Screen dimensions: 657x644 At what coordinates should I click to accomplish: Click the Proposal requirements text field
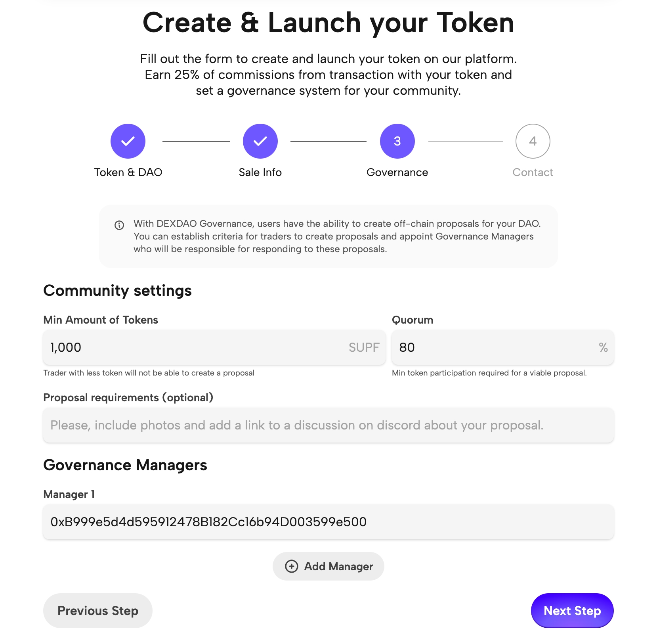(x=328, y=425)
